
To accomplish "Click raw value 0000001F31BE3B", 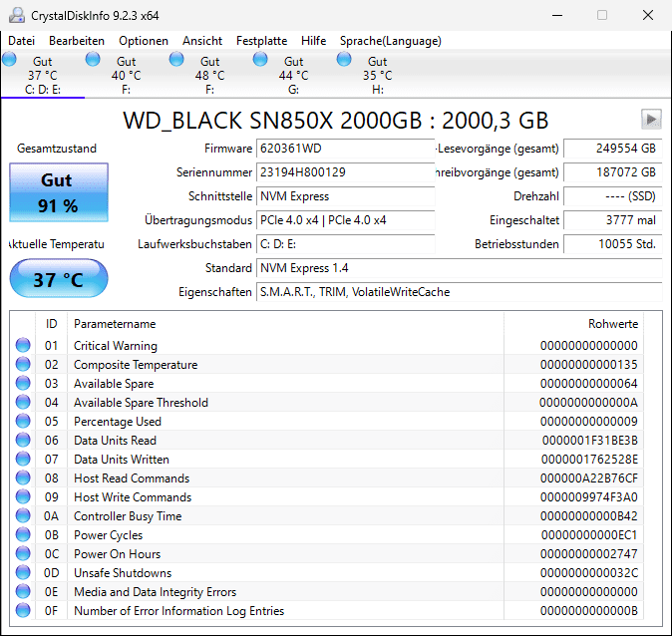I will click(x=589, y=441).
